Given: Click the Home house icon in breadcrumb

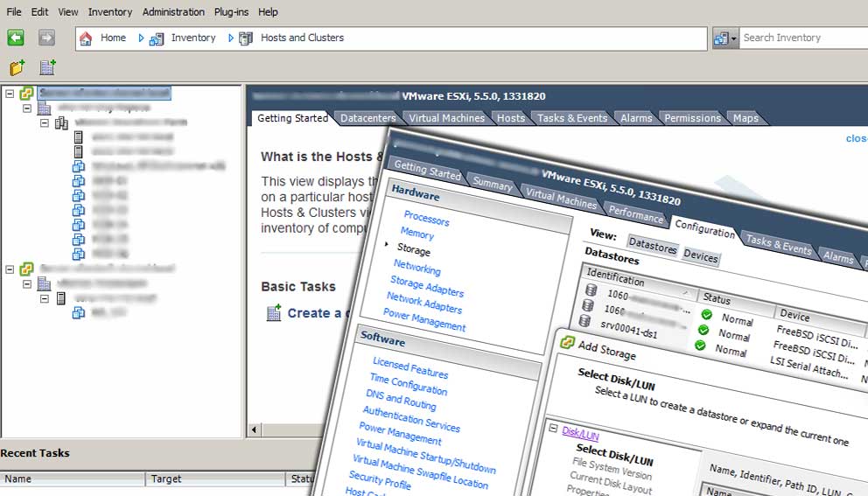Looking at the screenshot, I should (x=86, y=38).
